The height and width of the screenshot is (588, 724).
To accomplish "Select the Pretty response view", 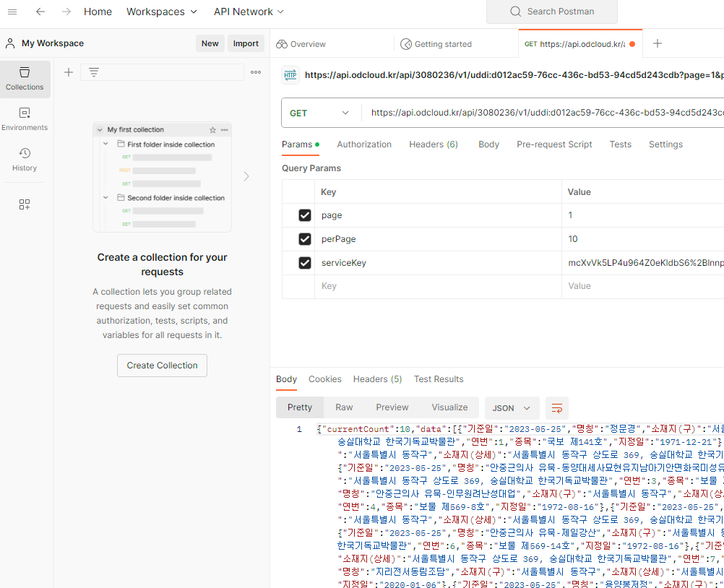I will pos(300,407).
